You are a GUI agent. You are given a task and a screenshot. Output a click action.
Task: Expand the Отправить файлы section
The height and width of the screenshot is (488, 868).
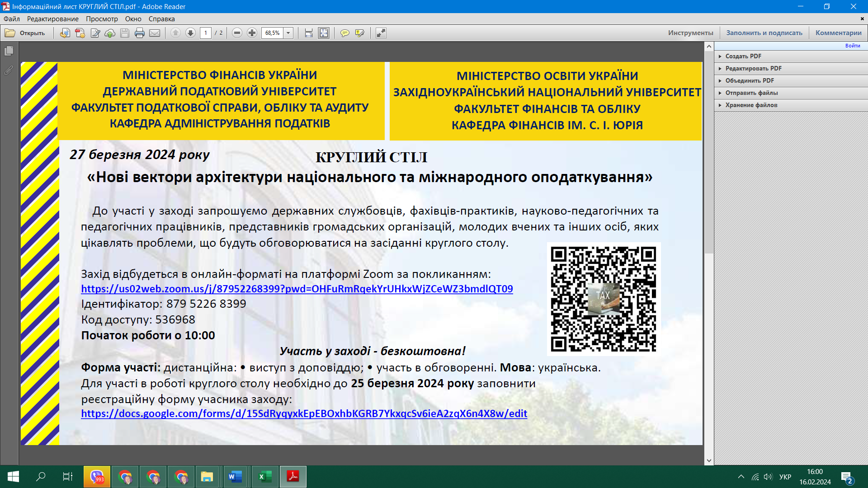click(x=790, y=93)
